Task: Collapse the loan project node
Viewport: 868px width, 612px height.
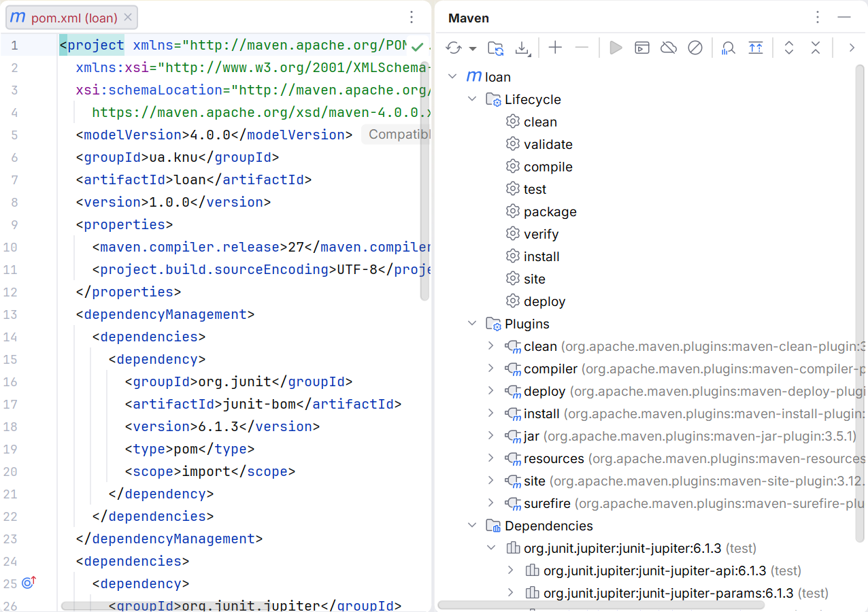Action: pos(453,77)
